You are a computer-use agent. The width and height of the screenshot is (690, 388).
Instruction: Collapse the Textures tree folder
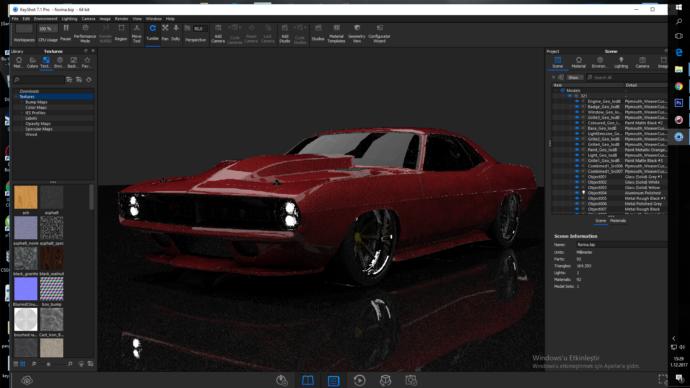click(x=17, y=96)
